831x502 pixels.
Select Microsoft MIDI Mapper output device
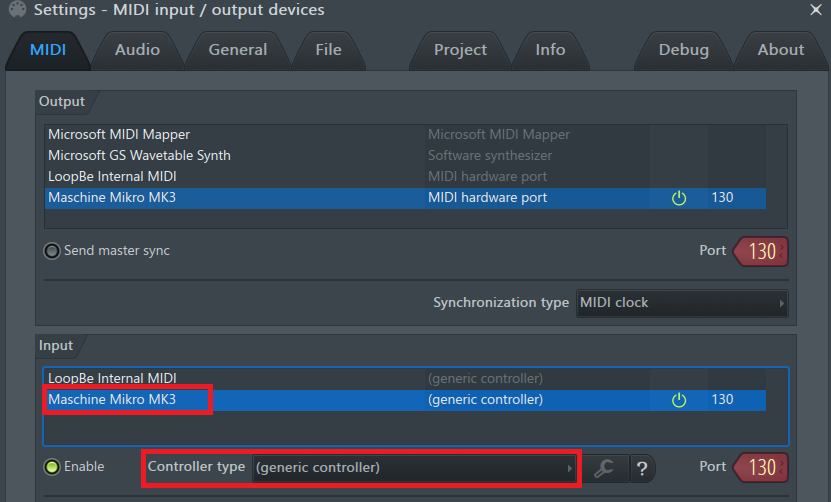tap(119, 134)
